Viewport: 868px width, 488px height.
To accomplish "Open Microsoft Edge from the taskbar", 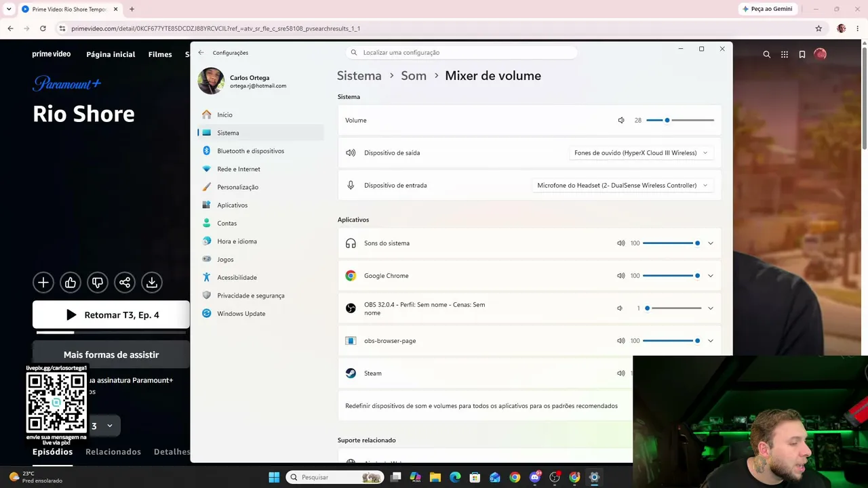I will [x=455, y=477].
